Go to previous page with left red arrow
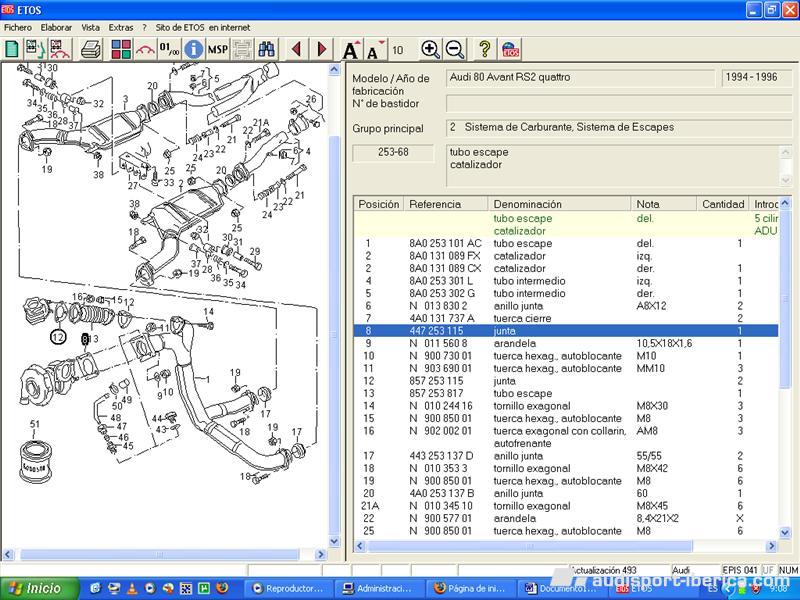This screenshot has height=600, width=800. (296, 49)
